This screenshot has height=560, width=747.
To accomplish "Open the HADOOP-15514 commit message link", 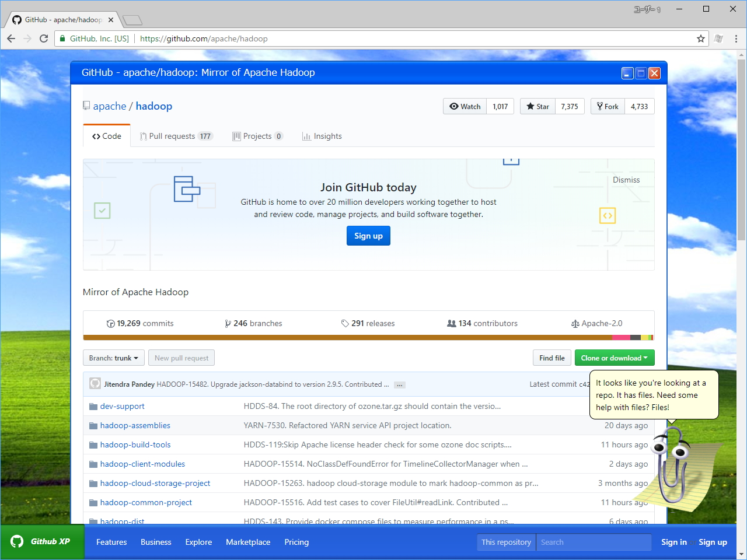I will [x=386, y=464].
